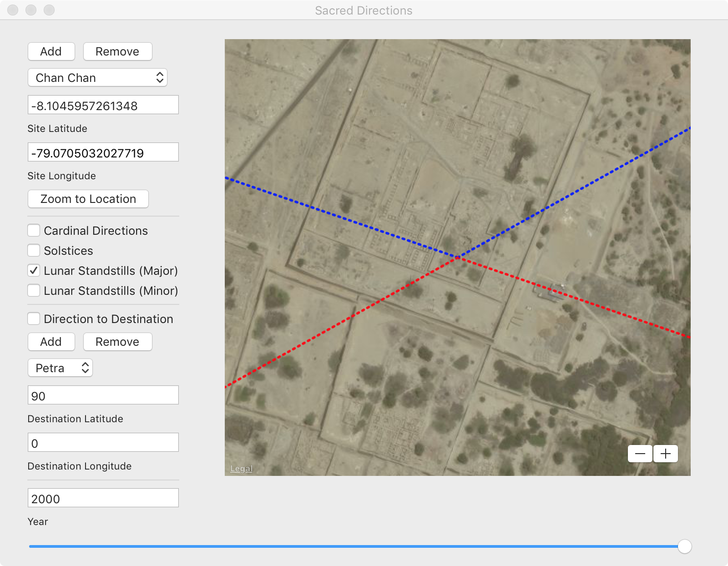Screen dimensions: 728x566
Task: Toggle the Direction to Destination checkbox
Action: click(x=34, y=319)
